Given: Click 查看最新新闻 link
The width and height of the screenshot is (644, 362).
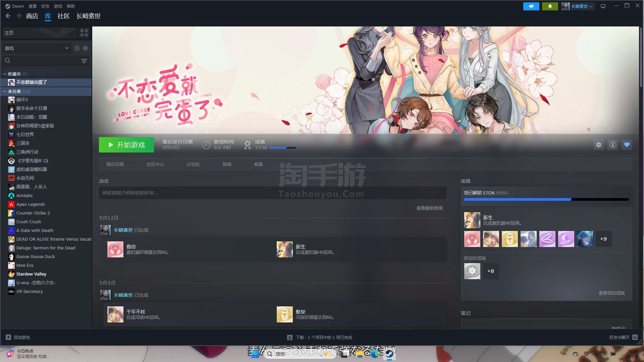Looking at the screenshot, I should (x=430, y=208).
